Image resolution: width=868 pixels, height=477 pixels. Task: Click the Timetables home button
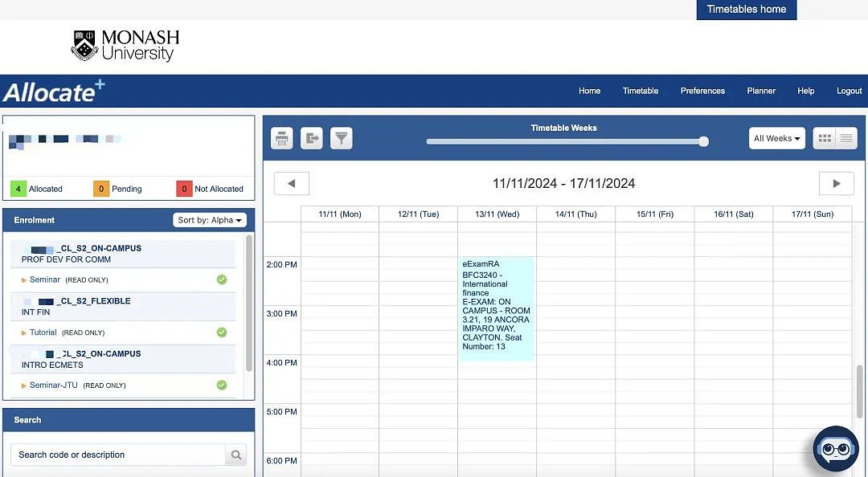(746, 10)
